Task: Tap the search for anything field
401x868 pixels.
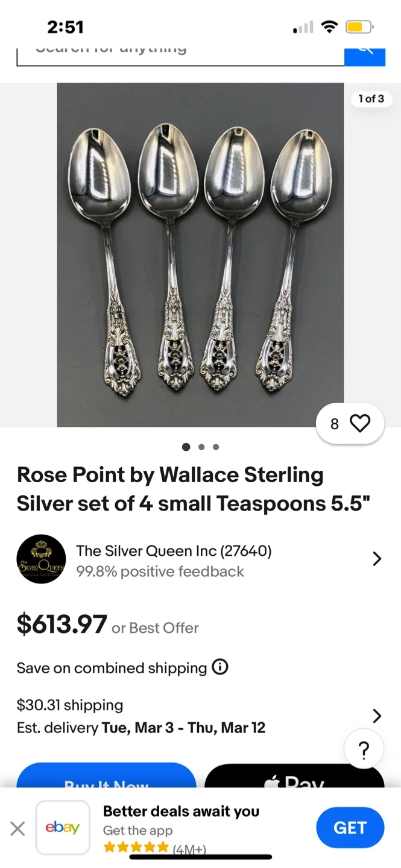Action: (x=180, y=52)
